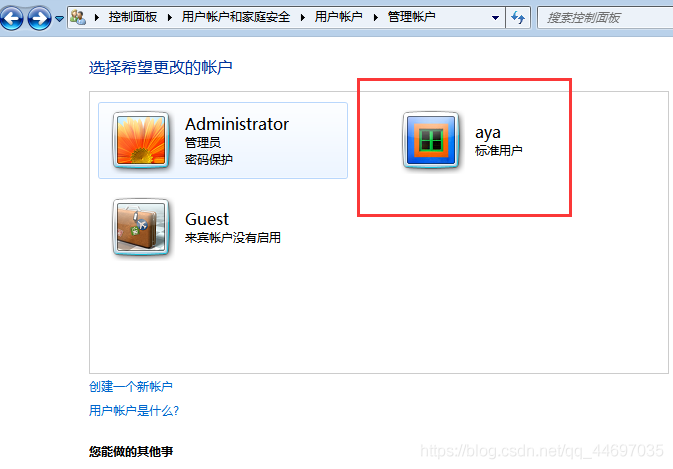Open the aya standard user account
The height and width of the screenshot is (469, 673).
pos(464,140)
